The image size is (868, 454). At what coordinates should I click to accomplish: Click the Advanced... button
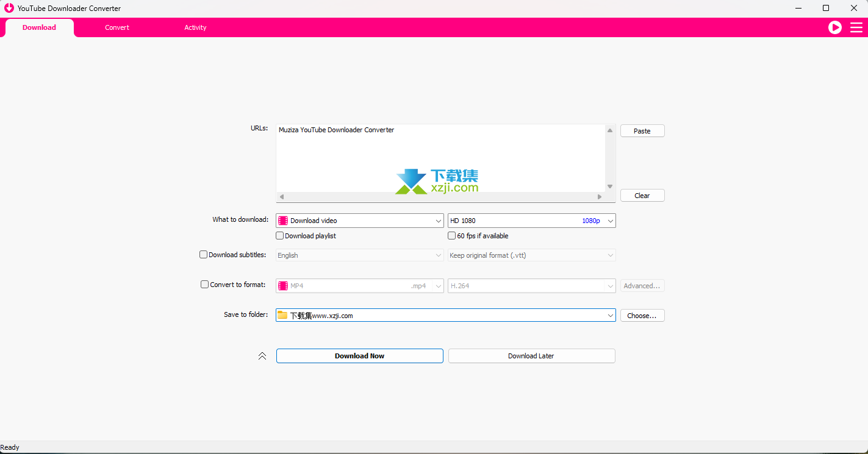point(642,286)
